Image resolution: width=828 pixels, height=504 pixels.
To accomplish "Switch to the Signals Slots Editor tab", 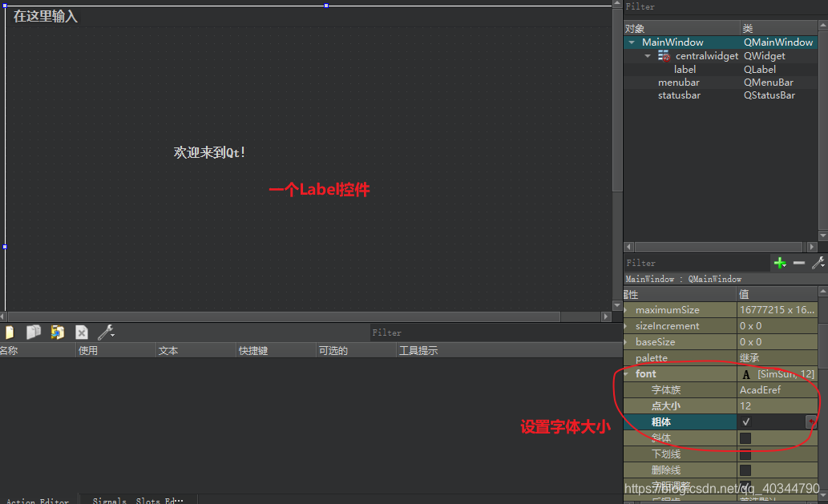I will 139,500.
